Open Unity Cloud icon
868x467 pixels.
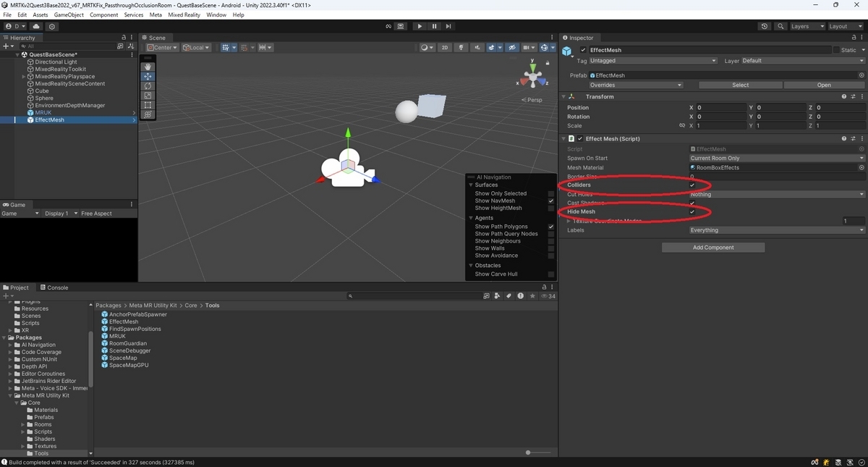click(36, 26)
